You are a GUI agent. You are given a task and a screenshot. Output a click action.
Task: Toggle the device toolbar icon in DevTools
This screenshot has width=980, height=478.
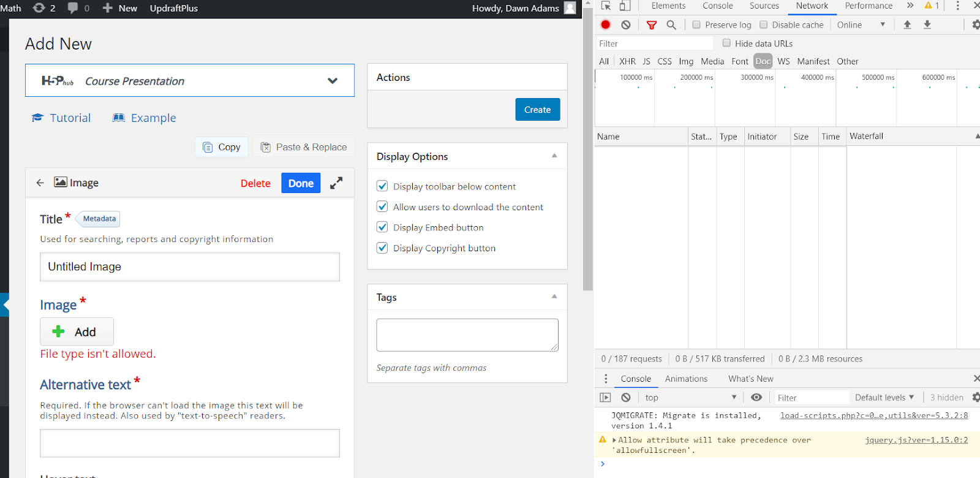point(625,6)
